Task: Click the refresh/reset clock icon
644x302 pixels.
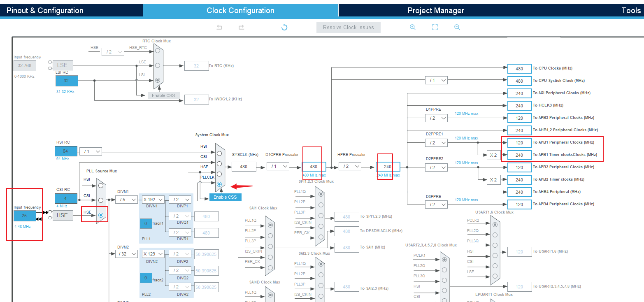Action: [284, 27]
